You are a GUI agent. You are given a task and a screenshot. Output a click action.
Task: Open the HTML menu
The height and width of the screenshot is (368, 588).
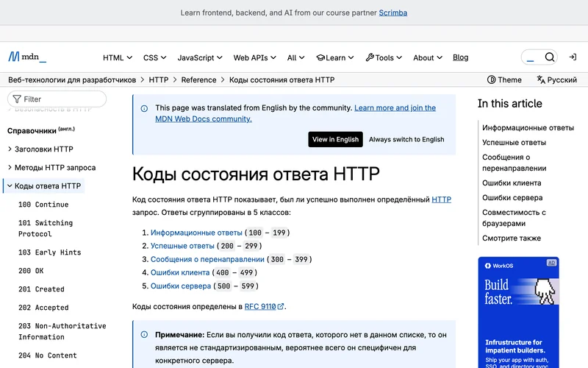click(118, 57)
